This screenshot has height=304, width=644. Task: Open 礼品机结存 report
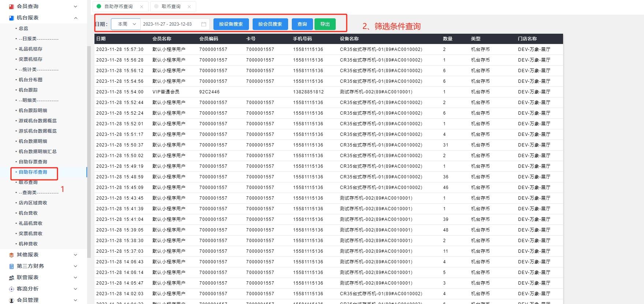click(x=30, y=49)
